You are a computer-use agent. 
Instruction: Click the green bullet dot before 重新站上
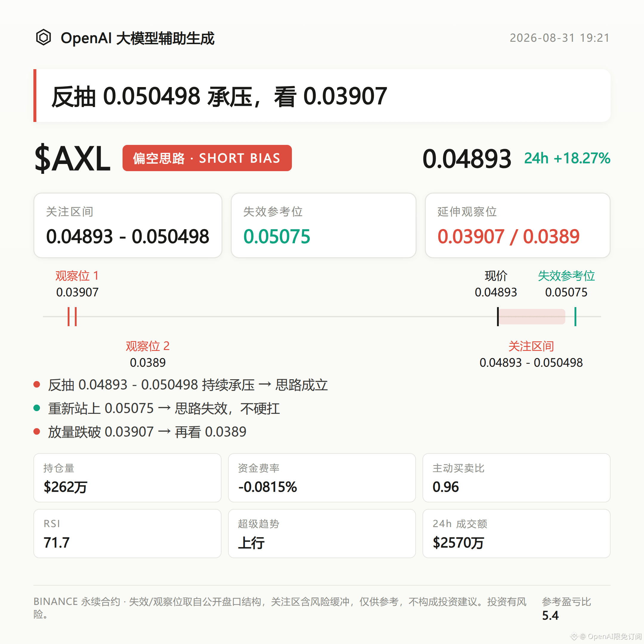pos(37,408)
